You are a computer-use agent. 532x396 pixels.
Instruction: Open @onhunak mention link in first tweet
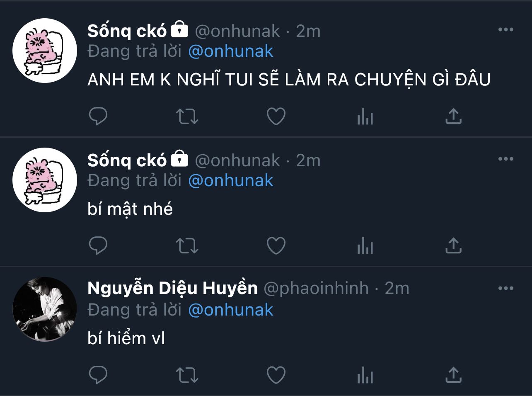(231, 51)
